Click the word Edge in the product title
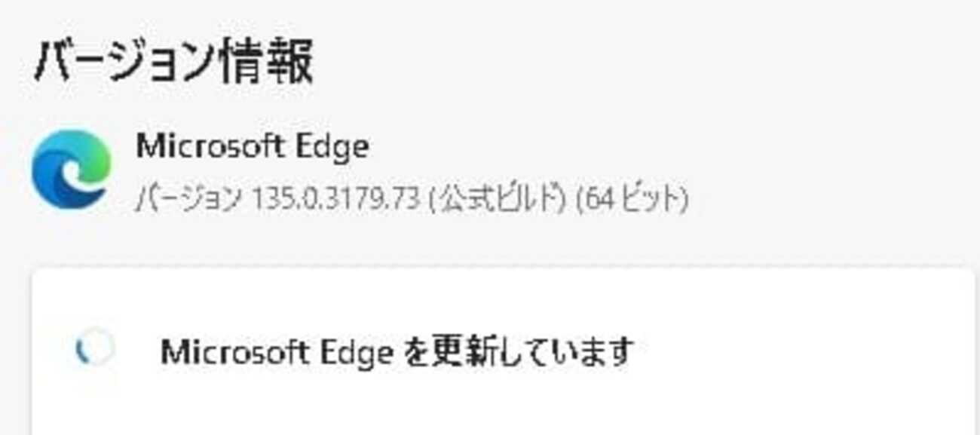Image resolution: width=980 pixels, height=435 pixels. coord(336,146)
